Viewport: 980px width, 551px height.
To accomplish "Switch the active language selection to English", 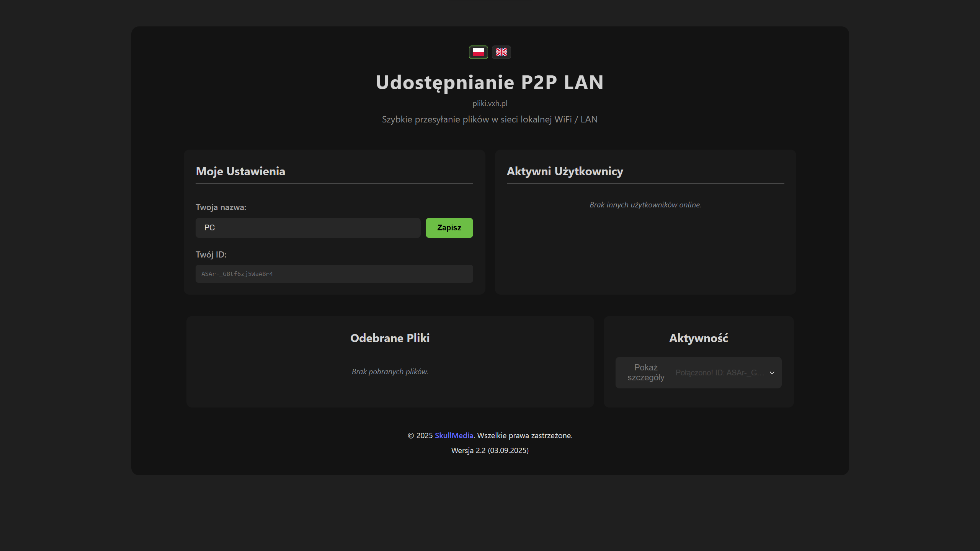I will [x=501, y=52].
